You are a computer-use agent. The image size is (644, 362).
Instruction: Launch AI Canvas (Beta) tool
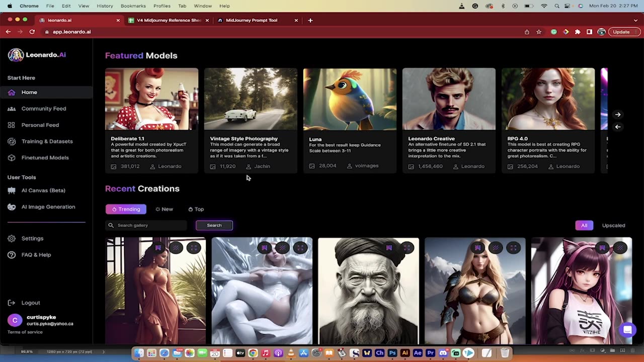43,190
